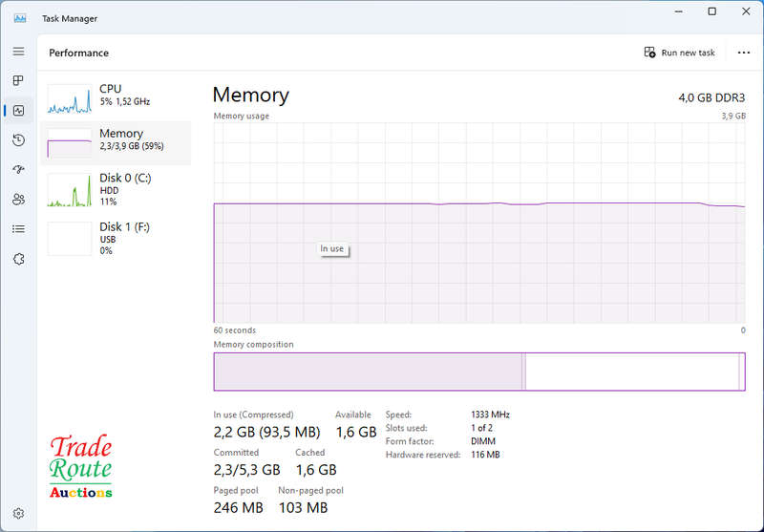
Task: Open the App history icon
Action: pos(18,140)
